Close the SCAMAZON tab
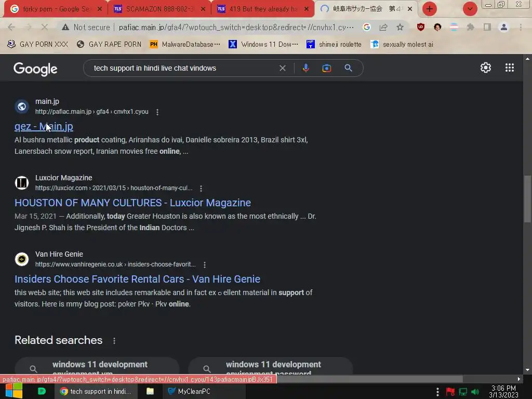The image size is (532, 399). point(203,9)
